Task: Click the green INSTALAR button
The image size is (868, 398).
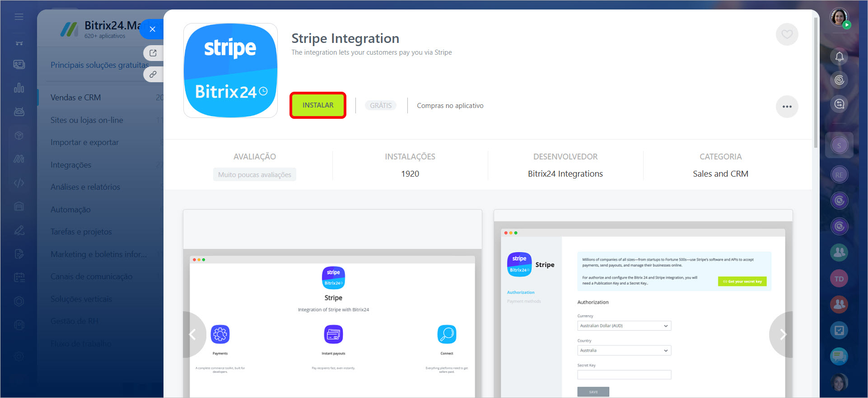Action: click(317, 105)
